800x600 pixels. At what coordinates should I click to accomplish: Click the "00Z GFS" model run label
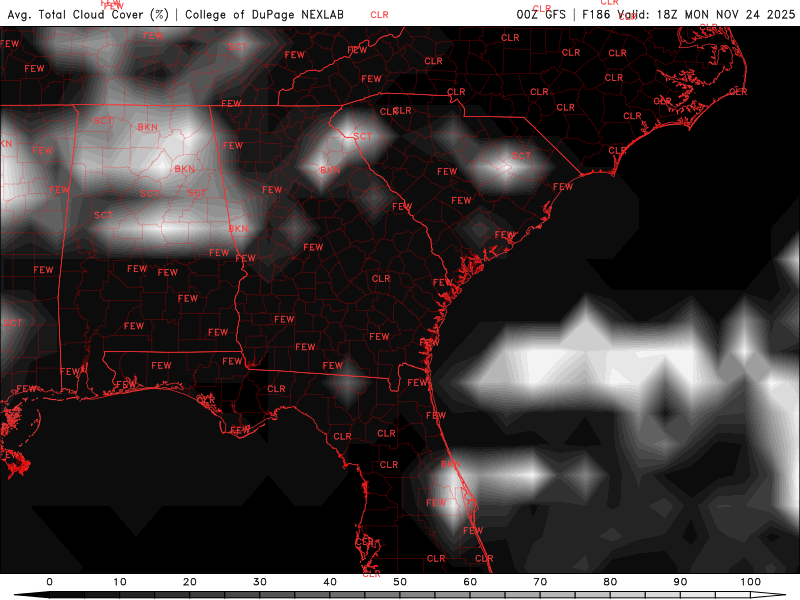pyautogui.click(x=541, y=14)
